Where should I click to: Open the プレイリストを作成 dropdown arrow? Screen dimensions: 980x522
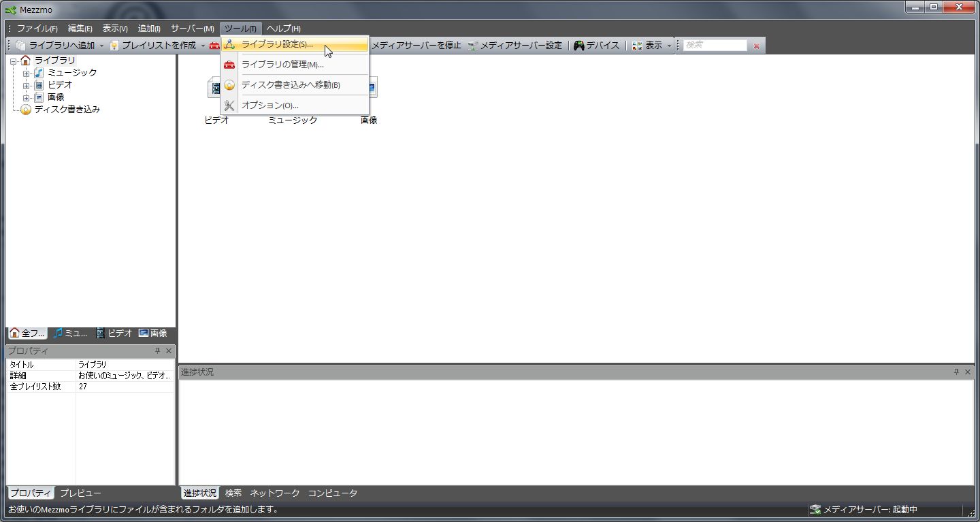pyautogui.click(x=203, y=46)
